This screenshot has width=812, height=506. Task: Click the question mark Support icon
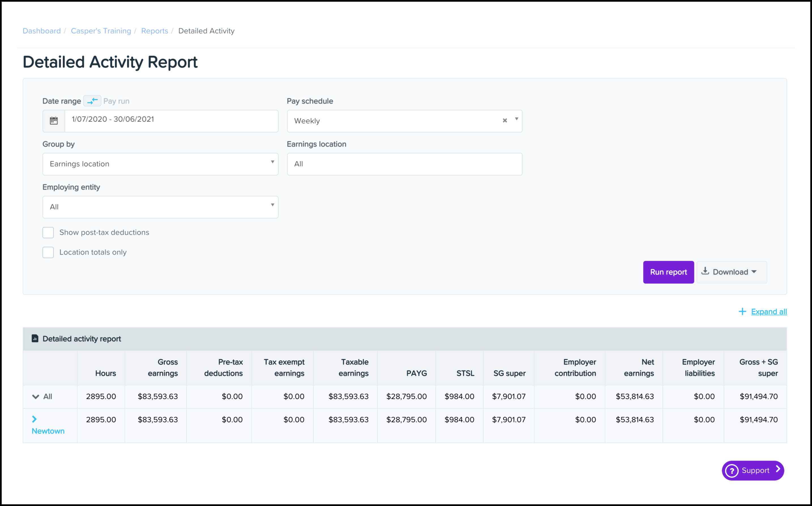click(x=732, y=471)
